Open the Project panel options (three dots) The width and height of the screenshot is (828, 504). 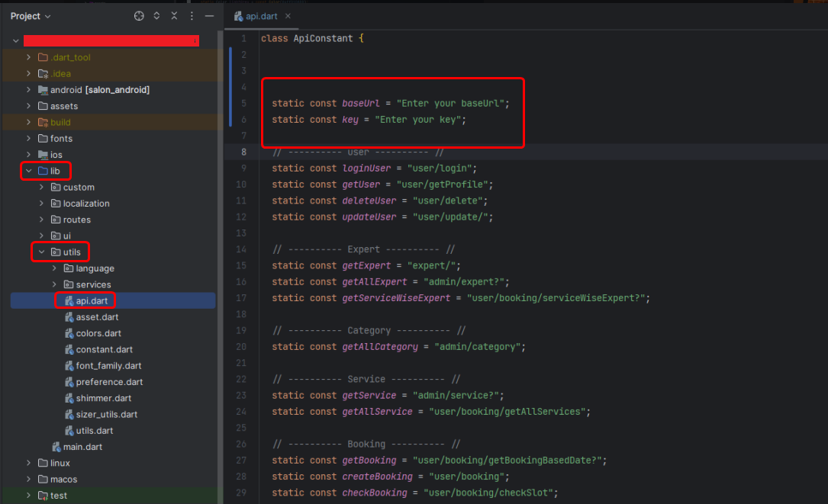[192, 16]
